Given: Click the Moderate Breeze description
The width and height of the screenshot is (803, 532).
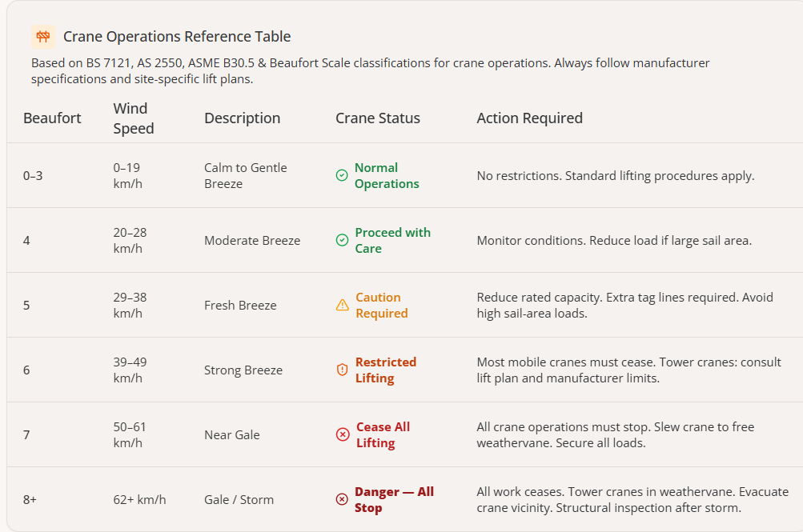Looking at the screenshot, I should tap(252, 241).
